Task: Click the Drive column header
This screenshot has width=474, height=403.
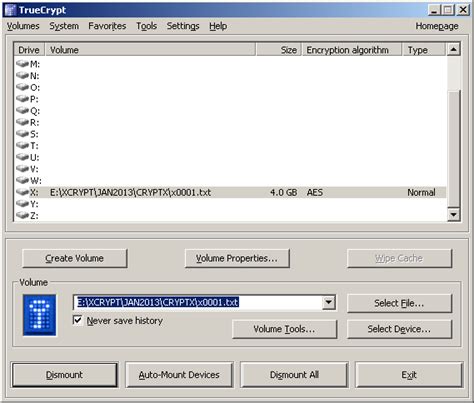Action: point(29,50)
